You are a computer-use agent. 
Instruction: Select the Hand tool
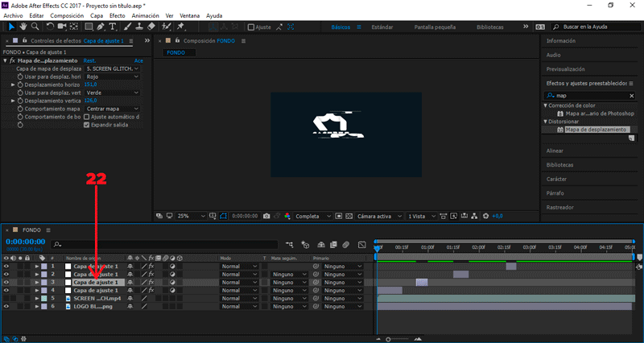click(23, 27)
